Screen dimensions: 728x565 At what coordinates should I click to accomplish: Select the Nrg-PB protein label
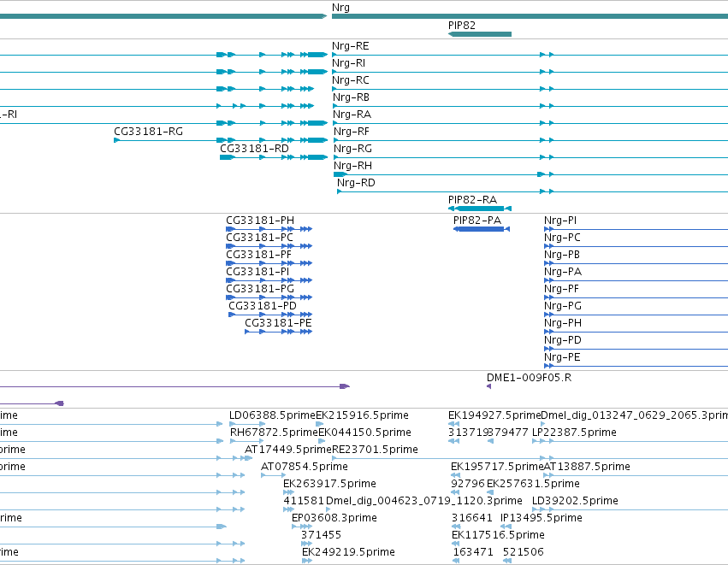(562, 255)
